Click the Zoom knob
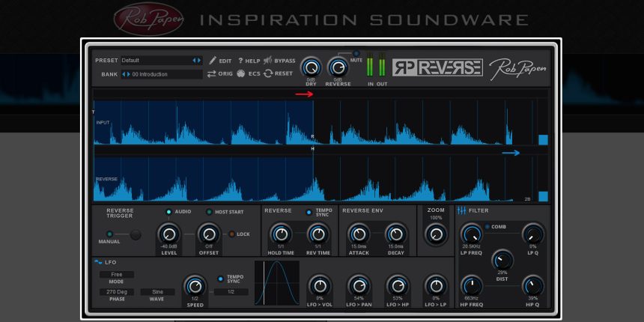644x322 pixels. pos(435,235)
